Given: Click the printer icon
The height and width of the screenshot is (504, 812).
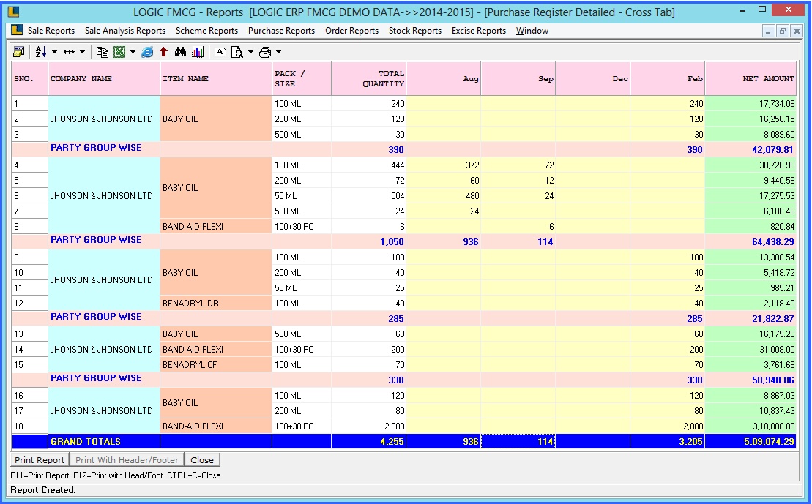Looking at the screenshot, I should coord(265,52).
